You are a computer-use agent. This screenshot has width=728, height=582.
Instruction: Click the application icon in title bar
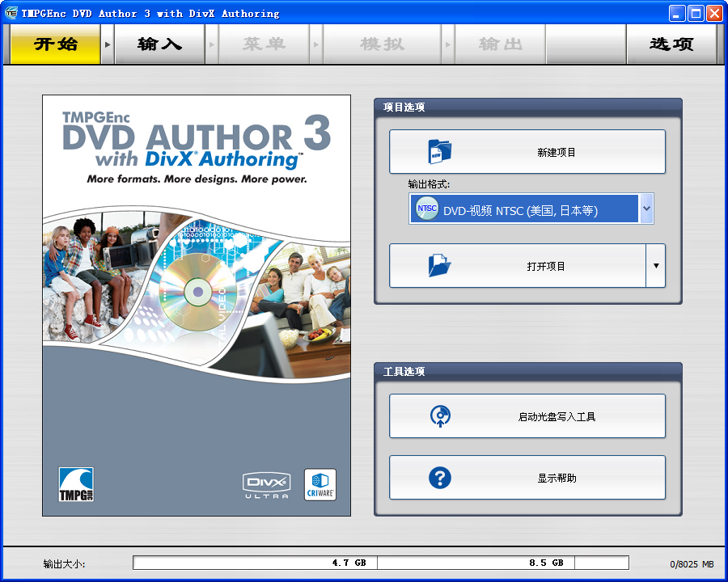pyautogui.click(x=11, y=13)
